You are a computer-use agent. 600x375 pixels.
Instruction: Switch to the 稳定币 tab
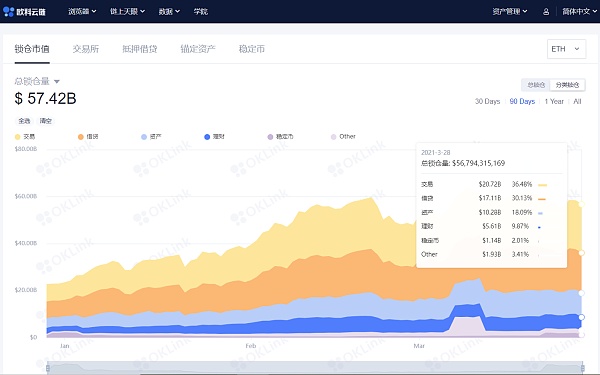point(252,49)
